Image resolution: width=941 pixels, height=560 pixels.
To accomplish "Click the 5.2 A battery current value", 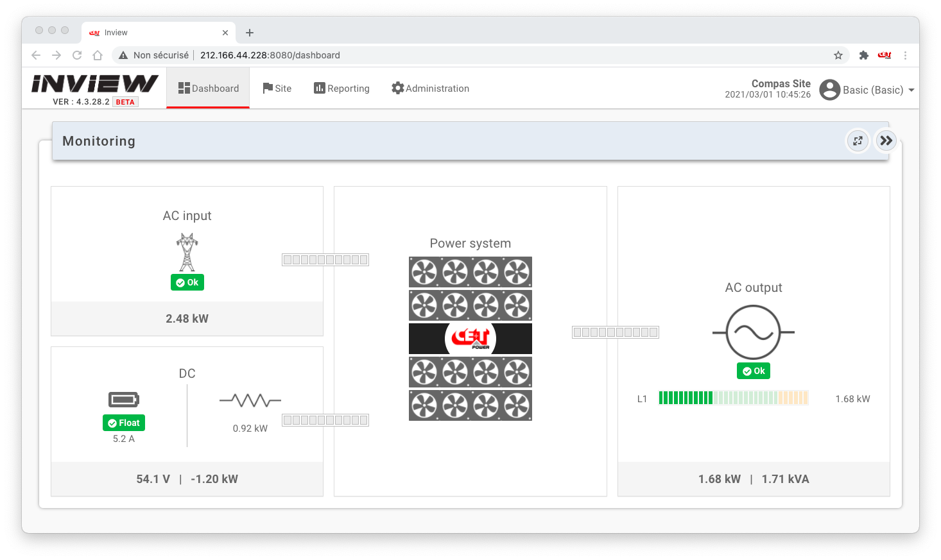I will coord(124,439).
